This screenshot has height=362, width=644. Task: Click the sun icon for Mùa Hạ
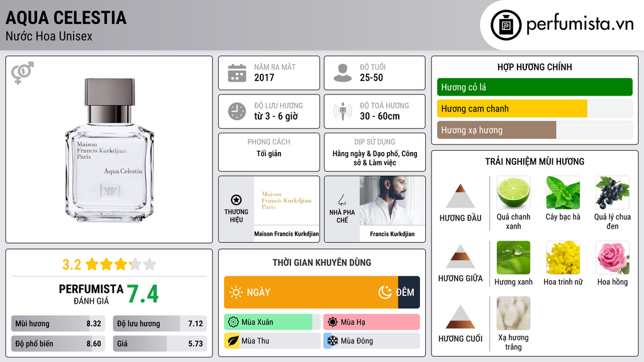(x=333, y=322)
